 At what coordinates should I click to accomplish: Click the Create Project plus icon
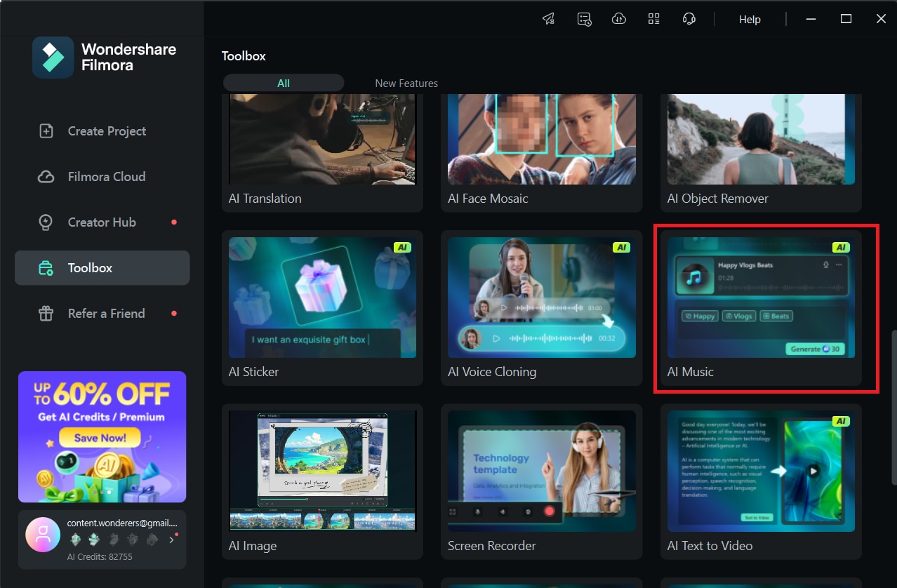pyautogui.click(x=46, y=131)
